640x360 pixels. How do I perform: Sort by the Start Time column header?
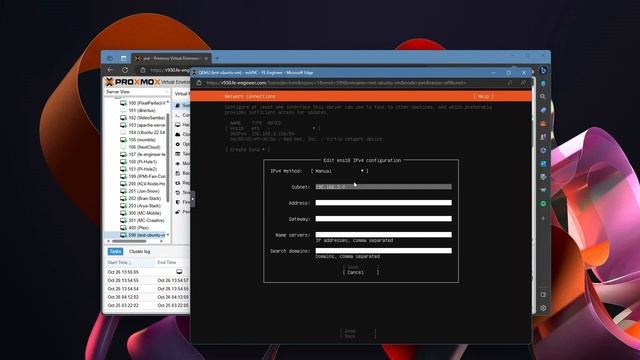click(x=129, y=262)
